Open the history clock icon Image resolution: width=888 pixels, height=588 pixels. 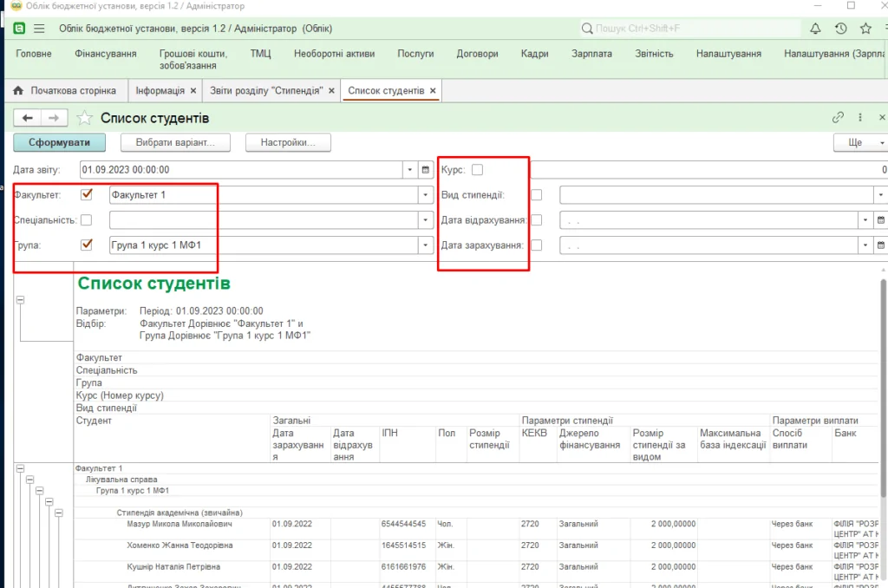tap(840, 29)
